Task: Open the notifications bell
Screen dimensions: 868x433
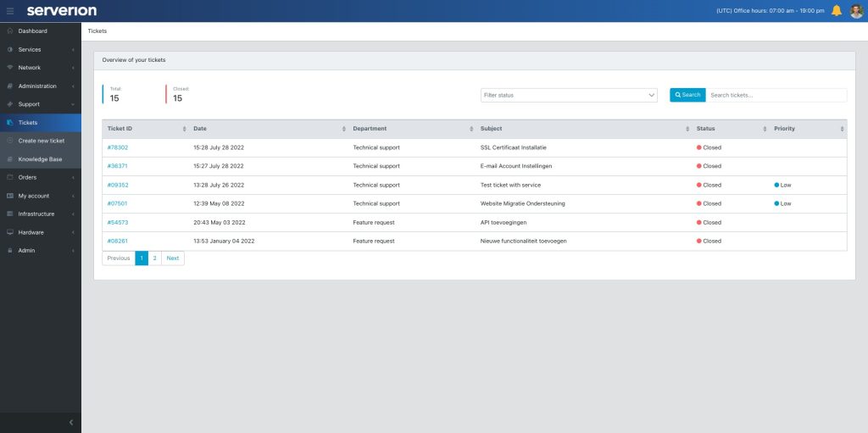Action: [837, 11]
